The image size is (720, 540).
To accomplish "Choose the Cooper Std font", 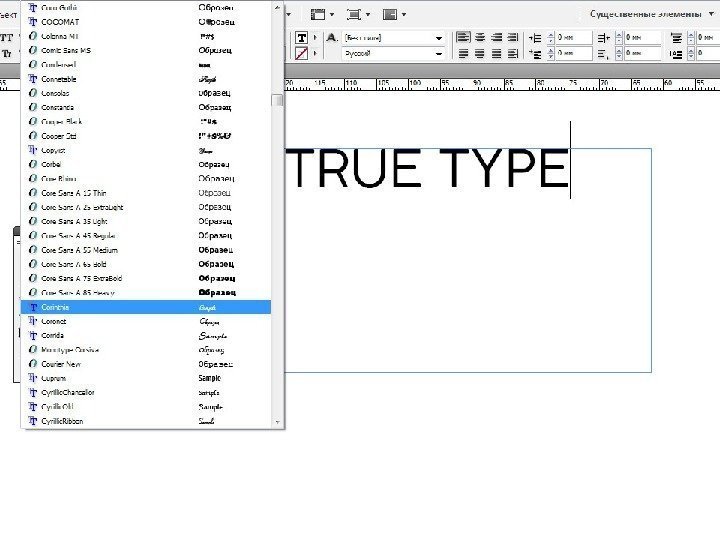I will (x=146, y=136).
